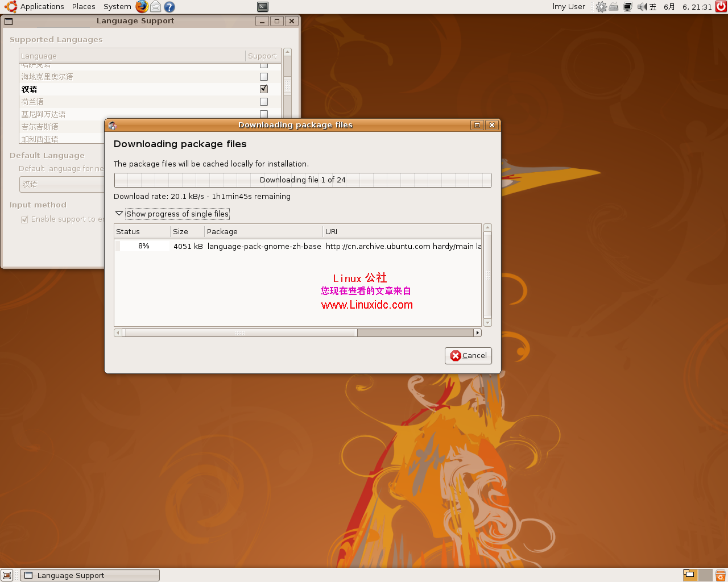The image size is (728, 582).
Task: Launch Firefox from the top panel
Action: click(x=142, y=7)
